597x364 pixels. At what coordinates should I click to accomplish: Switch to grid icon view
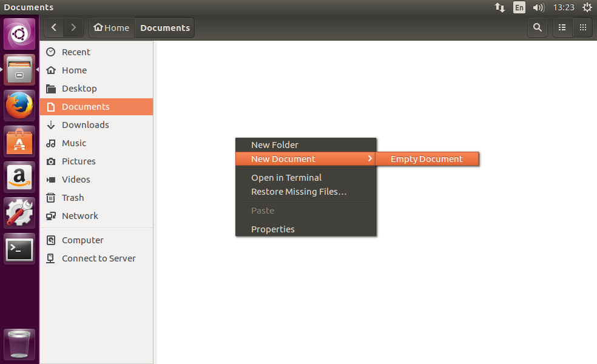582,27
